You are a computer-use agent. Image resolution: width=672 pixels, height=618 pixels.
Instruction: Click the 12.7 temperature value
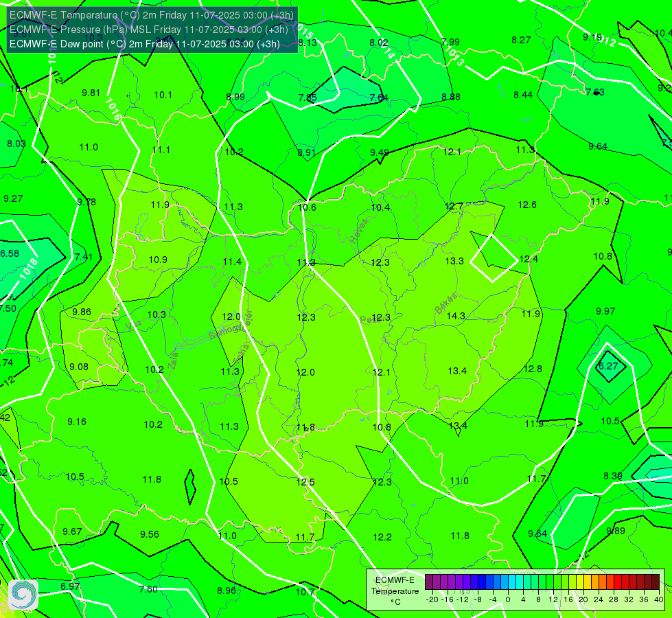point(454,207)
